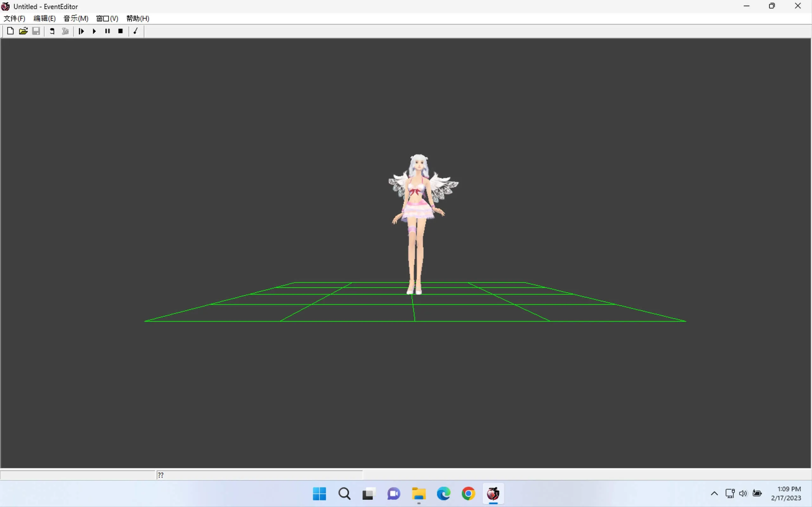The width and height of the screenshot is (812, 507).
Task: Click the status bar field showing ??
Action: point(259,475)
